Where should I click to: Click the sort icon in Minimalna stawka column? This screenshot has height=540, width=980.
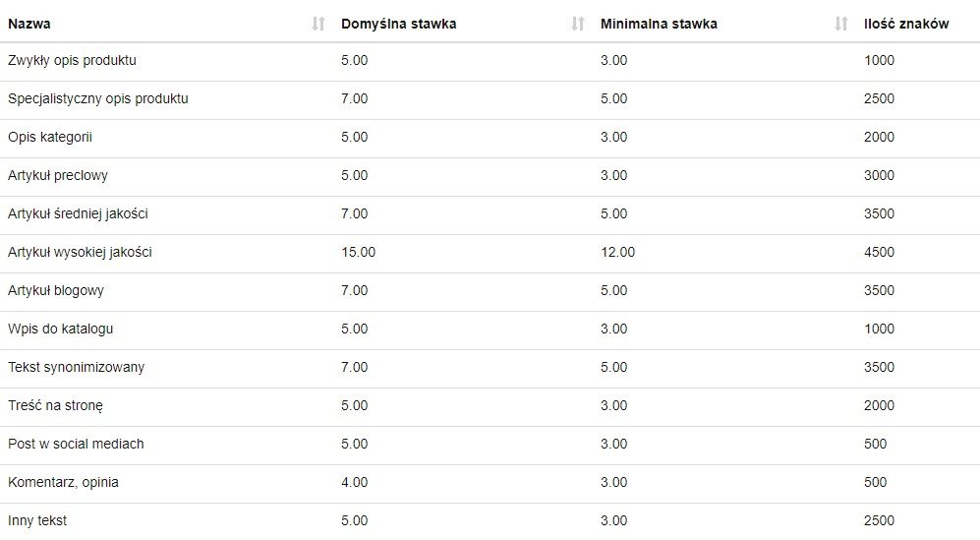tap(841, 24)
